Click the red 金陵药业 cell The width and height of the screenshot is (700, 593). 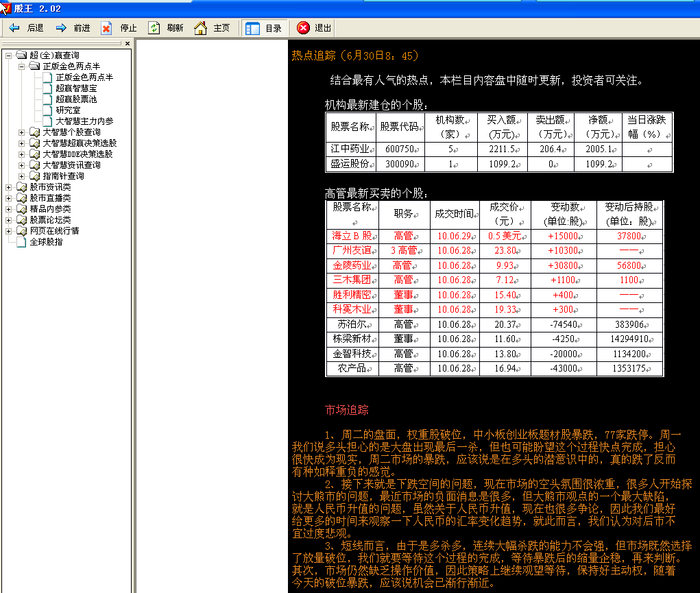click(x=352, y=265)
